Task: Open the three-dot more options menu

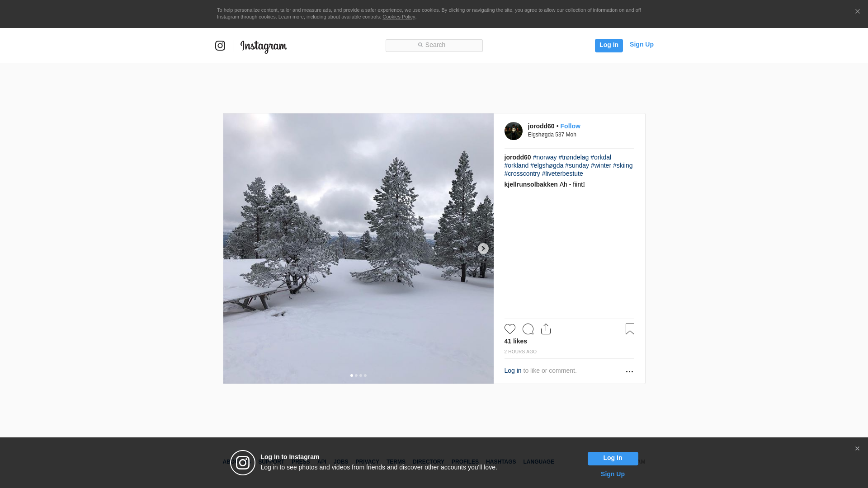Action: coord(629,371)
